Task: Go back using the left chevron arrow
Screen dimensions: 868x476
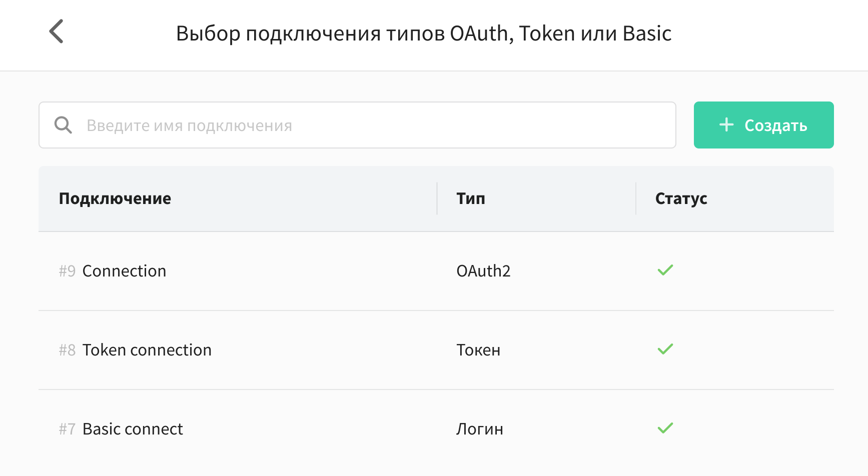Action: click(56, 31)
